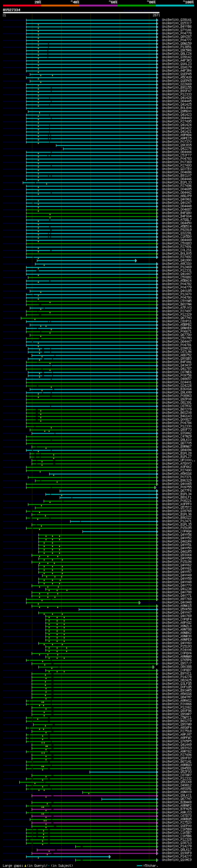The image size is (197, 868).
Task: Select the UniRef100_Q00827 label
Action: coord(177,419)
